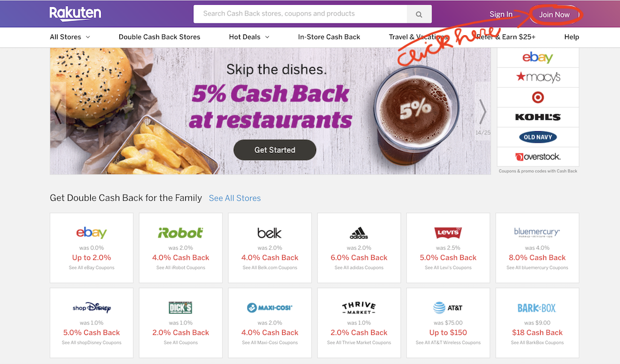This screenshot has height=364, width=620.
Task: Open the Overstock logo tile
Action: [x=538, y=157]
